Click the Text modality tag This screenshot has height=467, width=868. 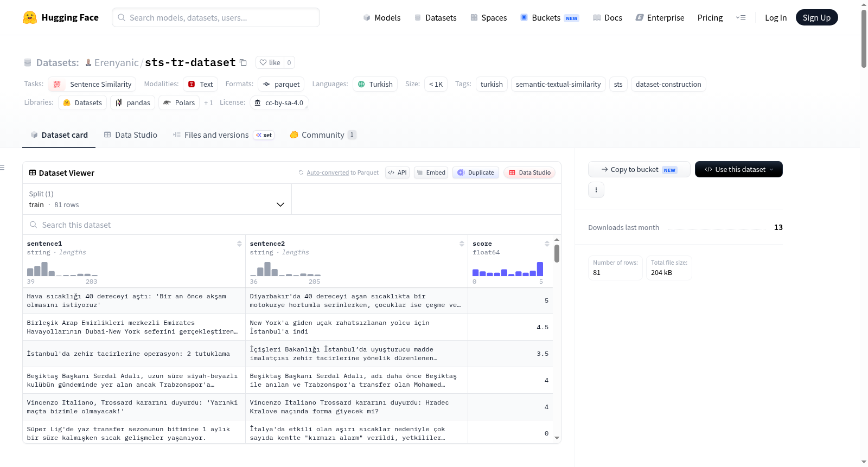click(200, 84)
